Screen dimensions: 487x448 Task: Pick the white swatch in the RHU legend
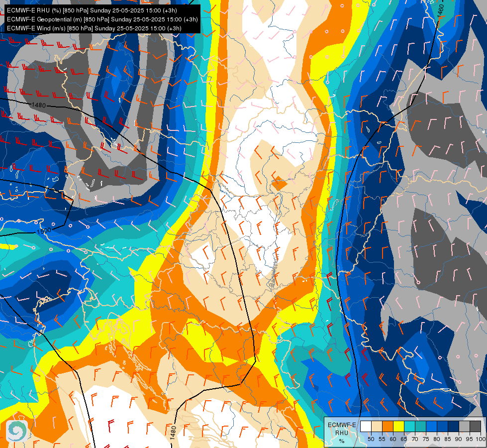click(x=366, y=426)
